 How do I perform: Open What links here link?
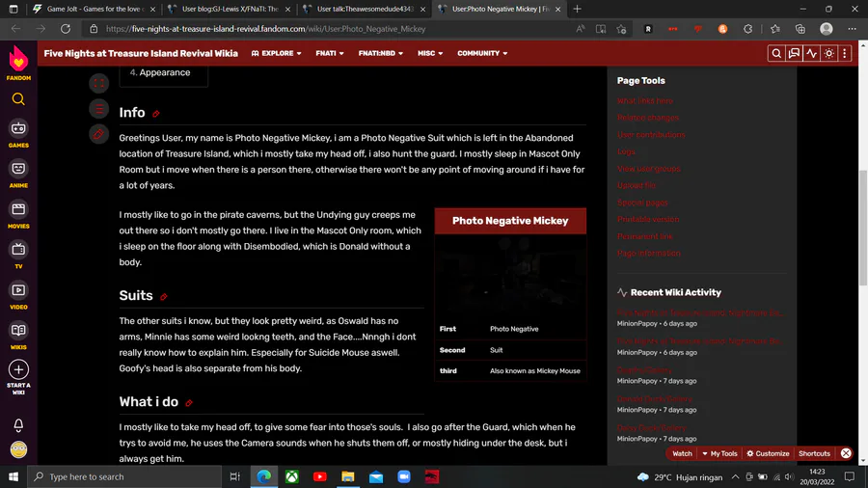645,100
